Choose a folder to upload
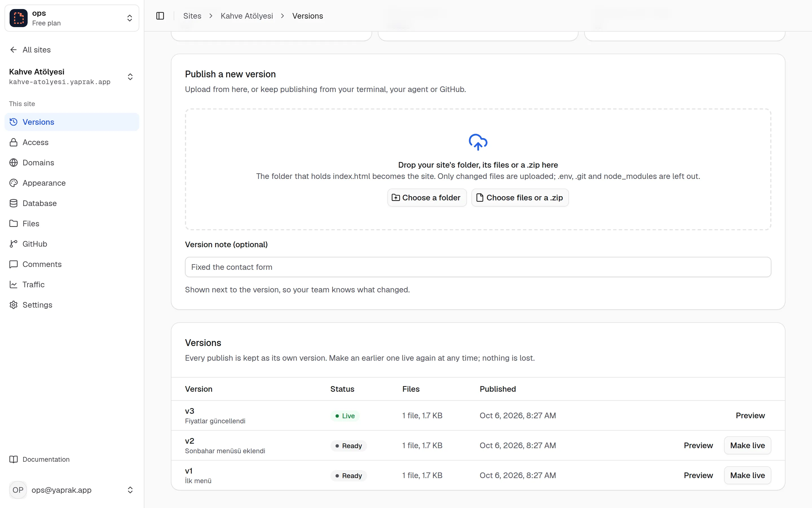This screenshot has width=812, height=508. pyautogui.click(x=427, y=198)
